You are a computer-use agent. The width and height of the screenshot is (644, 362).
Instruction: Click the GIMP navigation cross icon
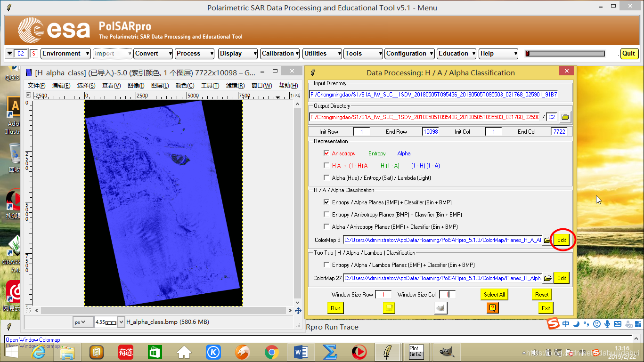[298, 311]
